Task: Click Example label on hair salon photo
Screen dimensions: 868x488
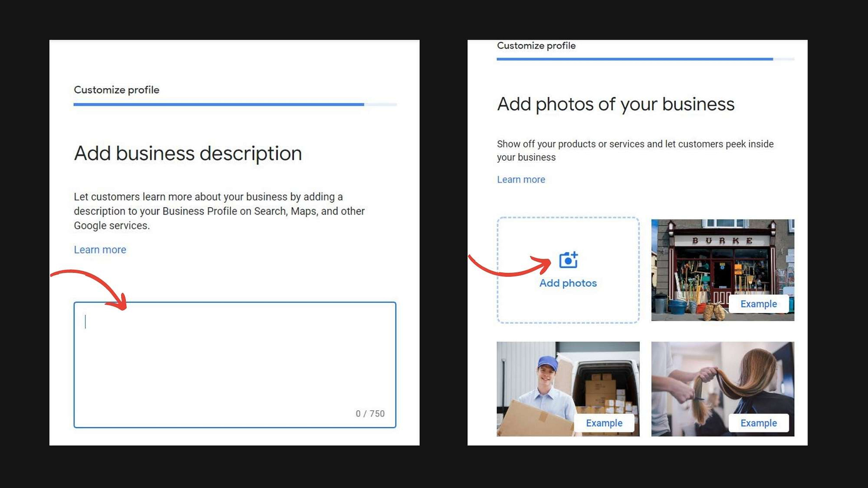Action: 759,423
